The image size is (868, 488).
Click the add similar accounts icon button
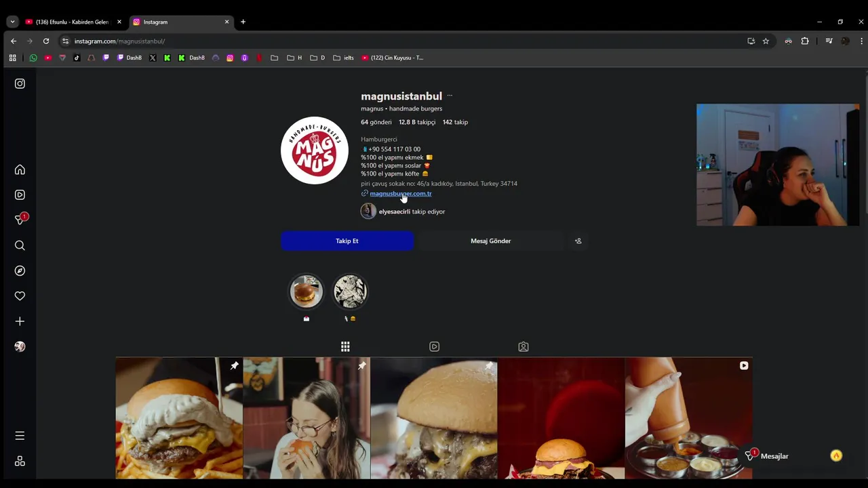(578, 241)
